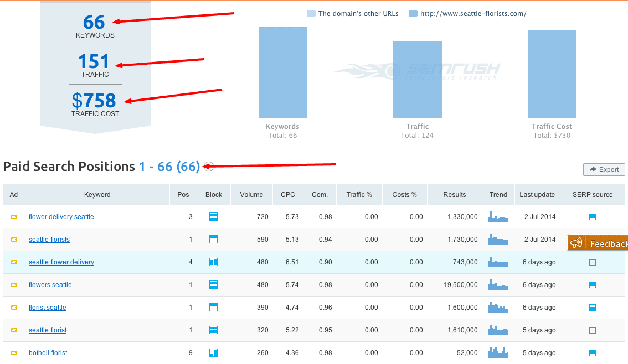
Task: Click the Export button
Action: pos(604,170)
